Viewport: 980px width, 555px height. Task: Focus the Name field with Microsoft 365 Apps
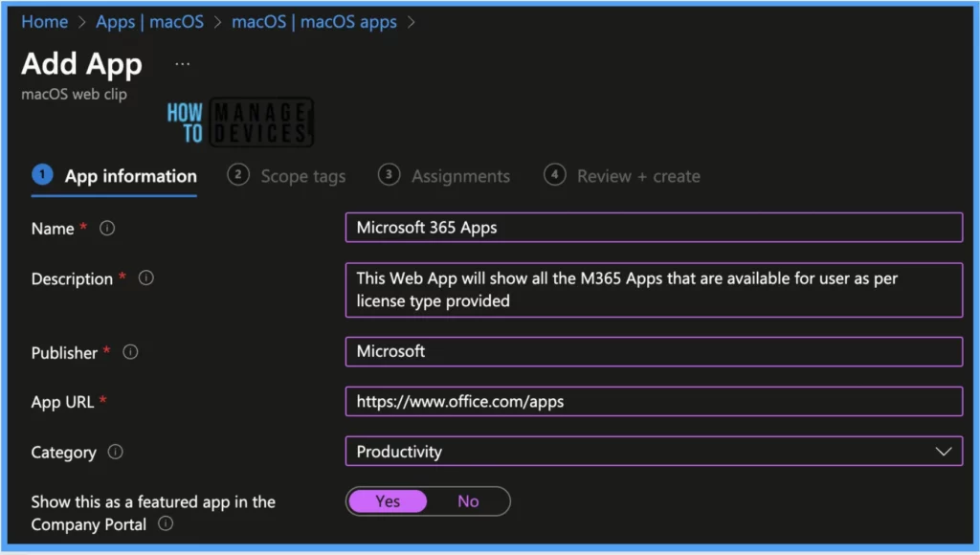(x=654, y=228)
